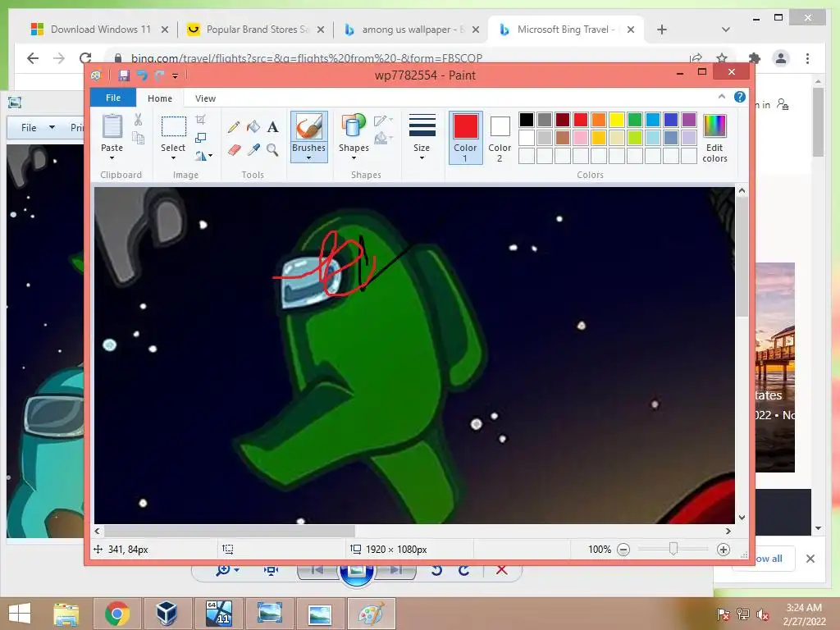Select the Text tool

coord(272,127)
